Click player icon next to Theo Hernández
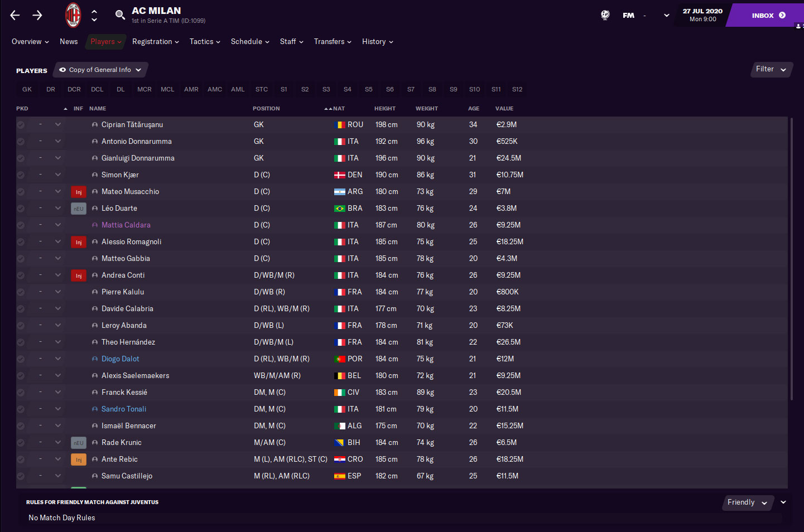This screenshot has height=532, width=804. pyautogui.click(x=95, y=342)
